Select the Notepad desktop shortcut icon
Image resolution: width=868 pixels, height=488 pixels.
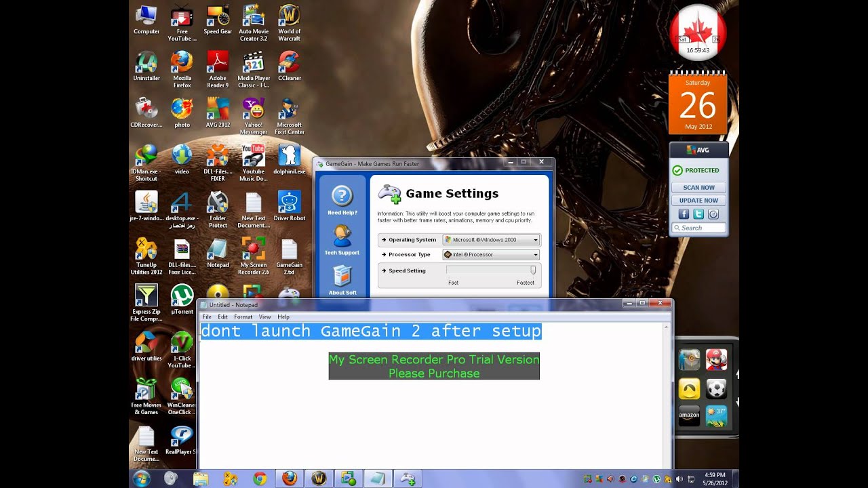[x=218, y=253]
